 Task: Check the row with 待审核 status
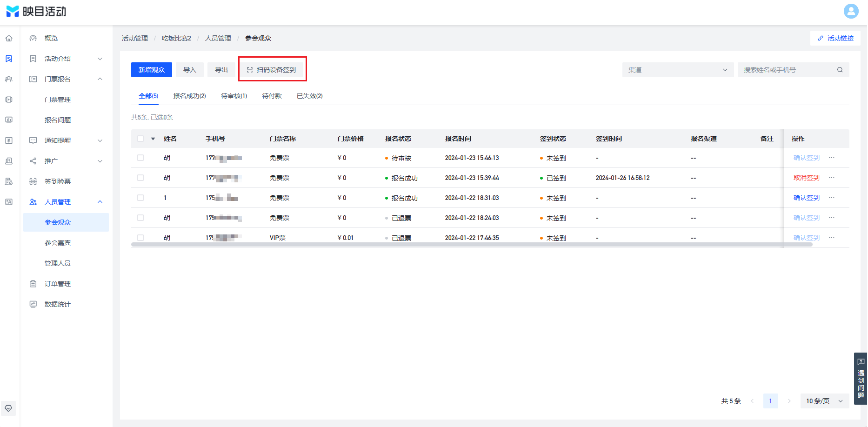140,158
